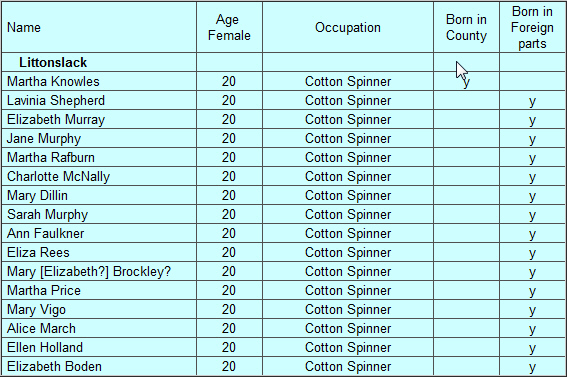Click Mary Vigo's name cell
This screenshot has height=377, width=567.
[x=99, y=309]
